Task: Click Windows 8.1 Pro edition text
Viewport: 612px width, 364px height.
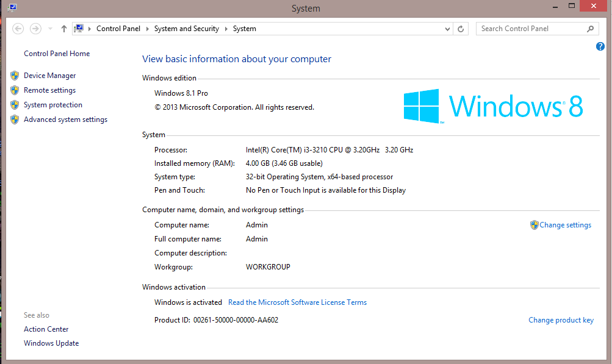Action: [x=181, y=93]
